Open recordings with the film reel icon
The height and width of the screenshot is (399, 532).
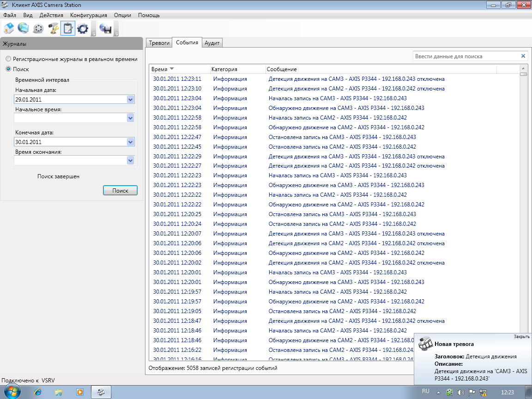(38, 29)
